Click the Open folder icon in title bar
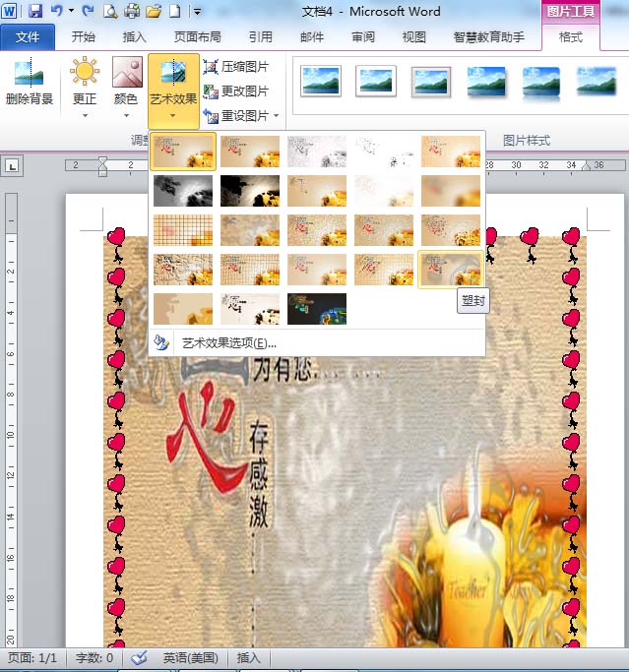This screenshot has height=672, width=629. (153, 12)
